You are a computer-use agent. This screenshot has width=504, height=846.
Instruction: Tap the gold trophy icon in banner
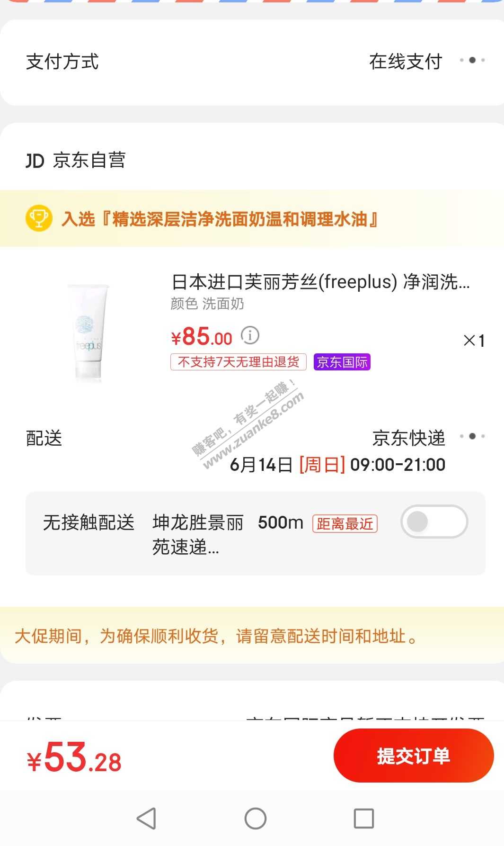coord(39,218)
